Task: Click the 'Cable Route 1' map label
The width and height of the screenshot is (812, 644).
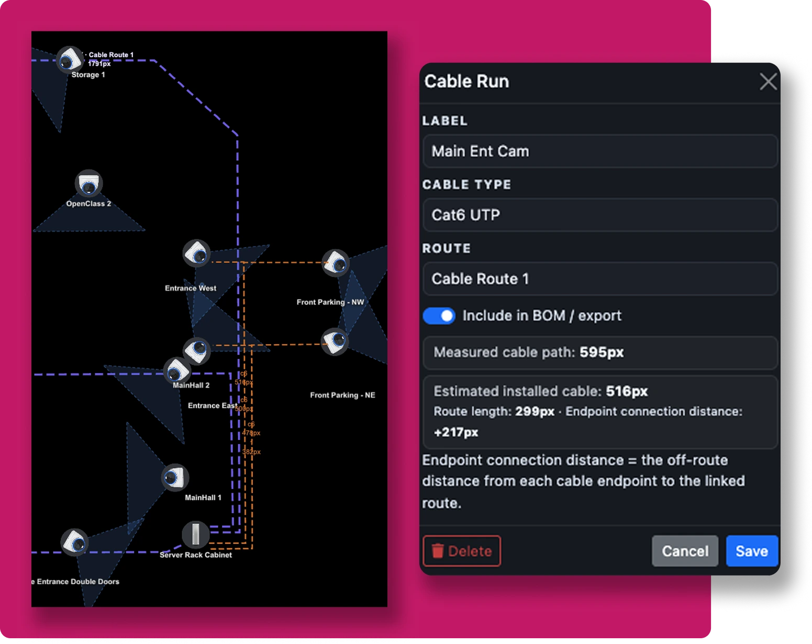Action: coord(111,54)
